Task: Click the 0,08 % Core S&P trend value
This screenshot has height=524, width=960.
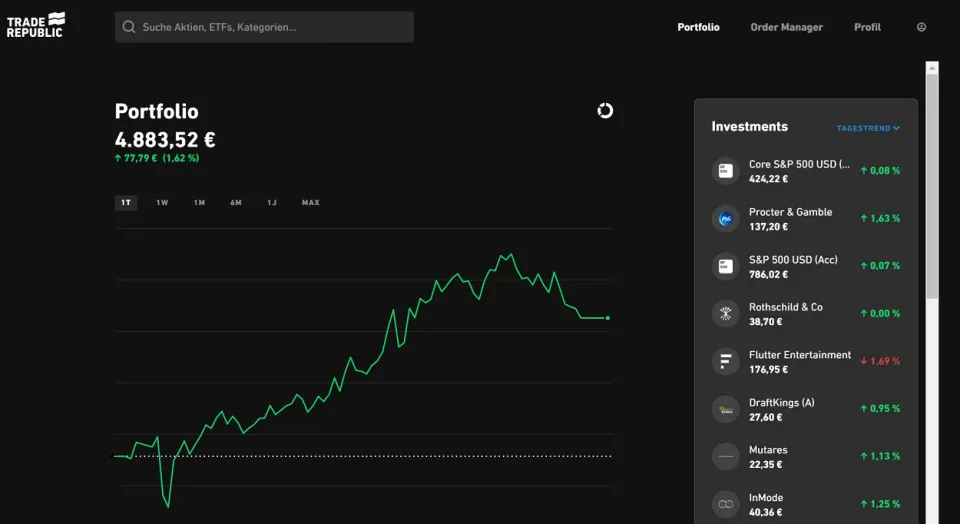Action: (x=880, y=171)
